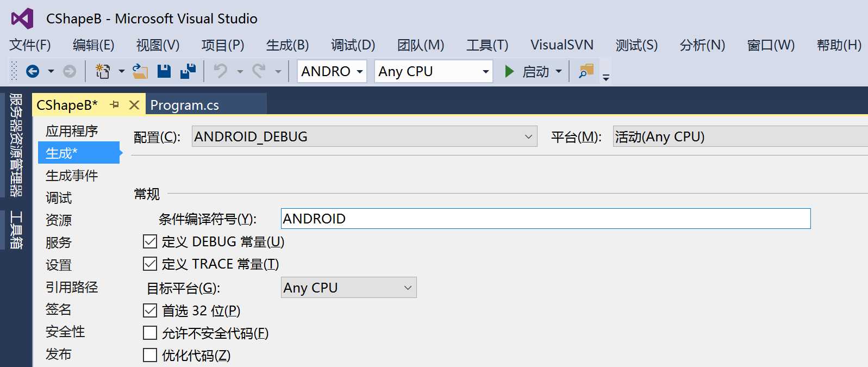Open the ANDRO solution configuration dropdown
Screen dimensions: 868x367
tap(332, 71)
